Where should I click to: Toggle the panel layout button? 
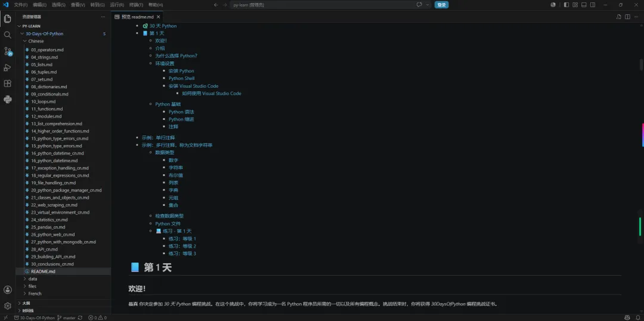584,5
